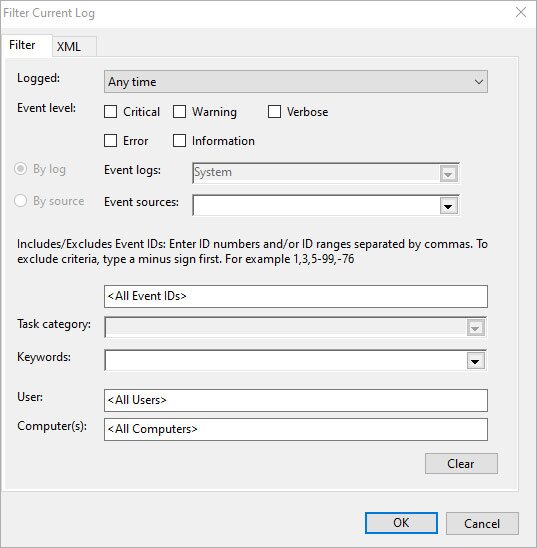The height and width of the screenshot is (548, 537).
Task: Check the Error event level box
Action: 110,141
